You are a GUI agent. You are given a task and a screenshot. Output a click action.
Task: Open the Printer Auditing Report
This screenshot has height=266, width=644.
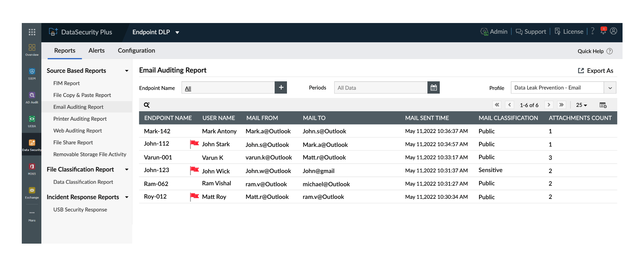pyautogui.click(x=80, y=119)
